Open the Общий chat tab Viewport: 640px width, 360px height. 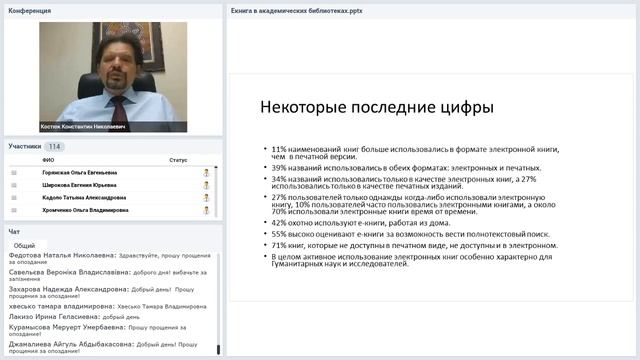point(24,246)
